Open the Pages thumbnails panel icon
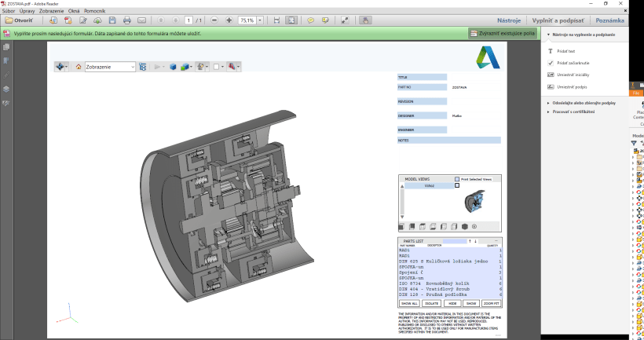 coord(6,47)
